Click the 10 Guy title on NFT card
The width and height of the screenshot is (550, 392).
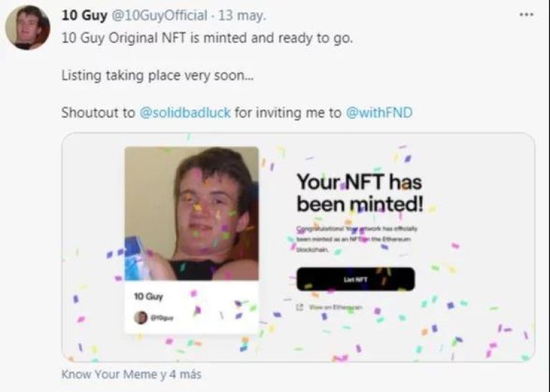pyautogui.click(x=148, y=297)
